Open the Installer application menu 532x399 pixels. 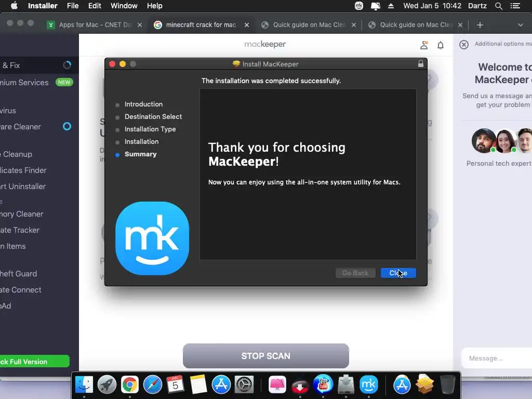[x=43, y=6]
